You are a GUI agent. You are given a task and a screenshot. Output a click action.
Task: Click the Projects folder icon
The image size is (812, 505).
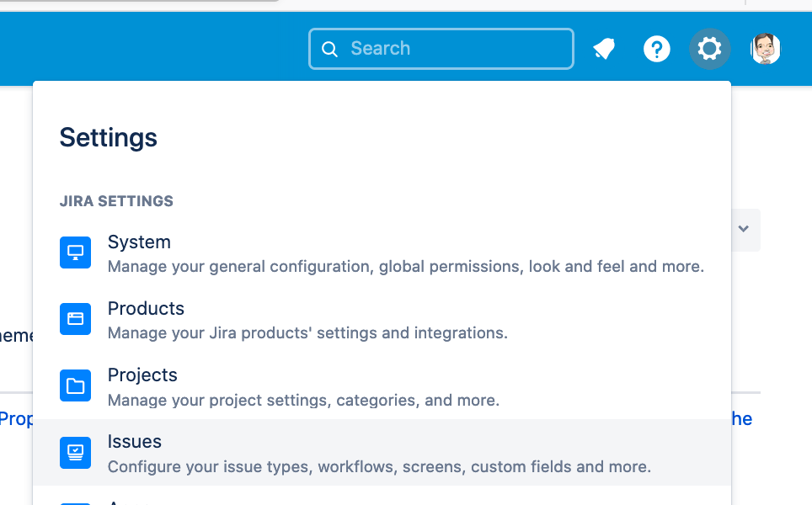[76, 385]
